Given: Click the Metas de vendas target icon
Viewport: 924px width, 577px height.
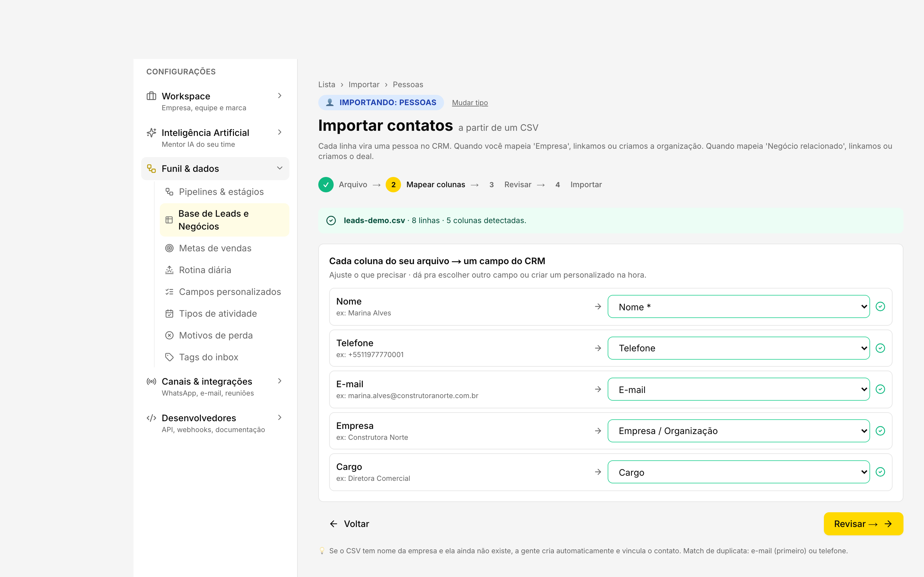Looking at the screenshot, I should click(x=169, y=248).
